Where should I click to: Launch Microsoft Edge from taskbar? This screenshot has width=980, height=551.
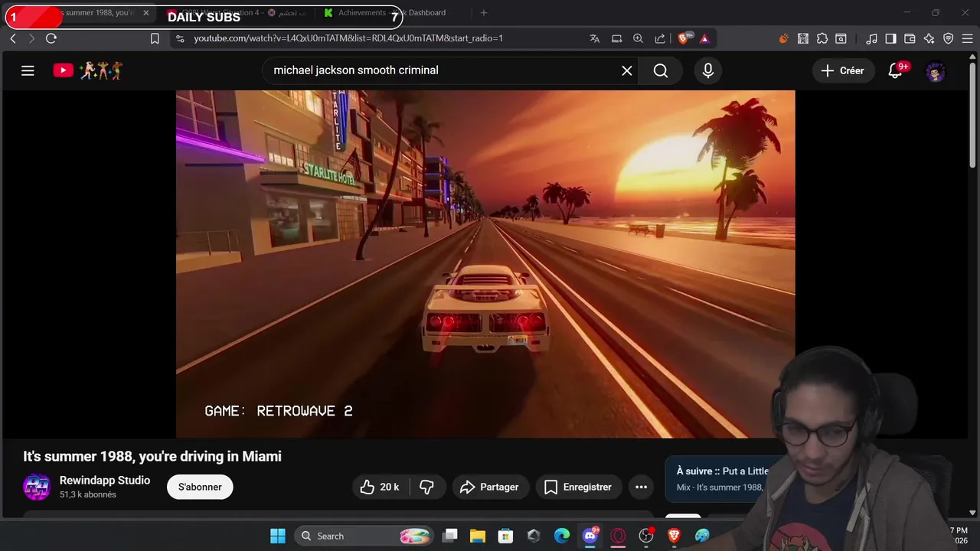[561, 536]
